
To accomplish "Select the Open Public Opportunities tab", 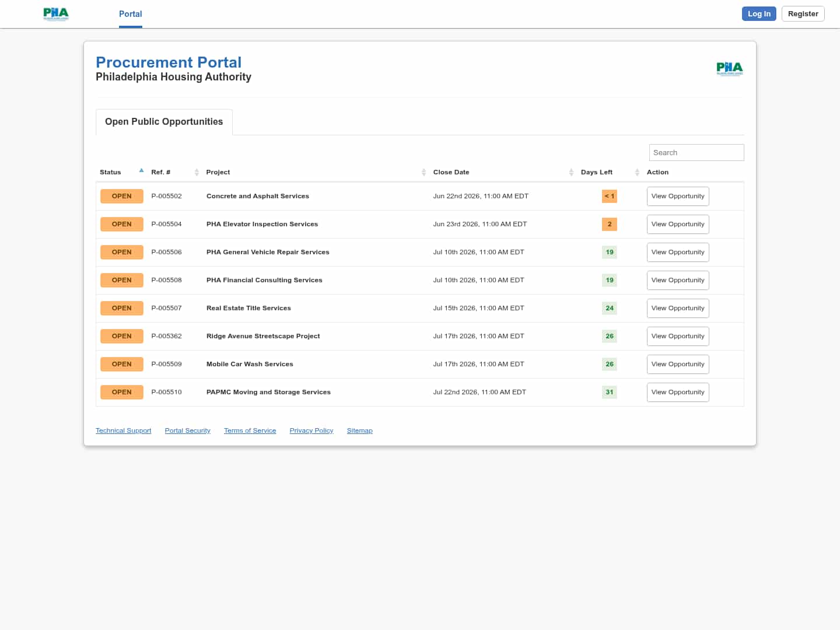I will 164,122.
